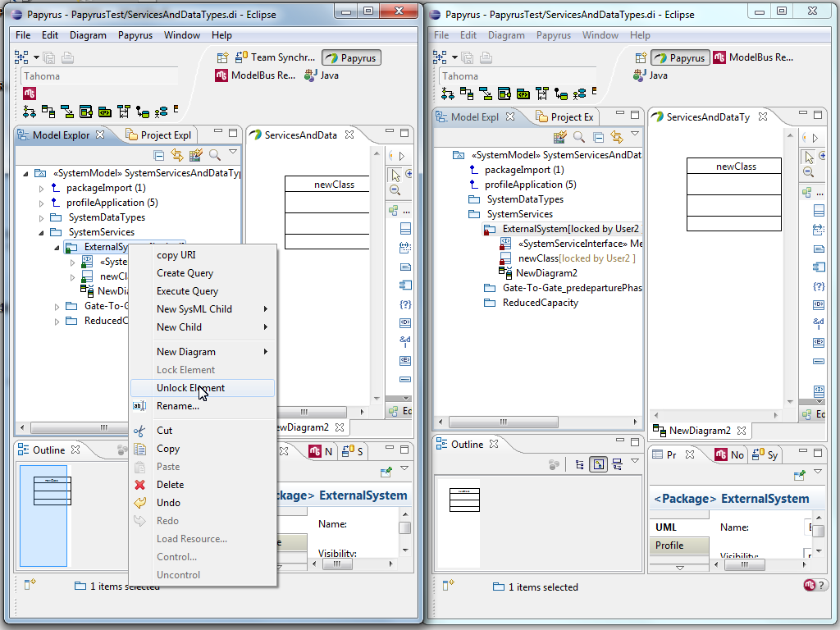Toggle pin button in left window Properties view
The width and height of the screenshot is (840, 630).
coord(386,472)
